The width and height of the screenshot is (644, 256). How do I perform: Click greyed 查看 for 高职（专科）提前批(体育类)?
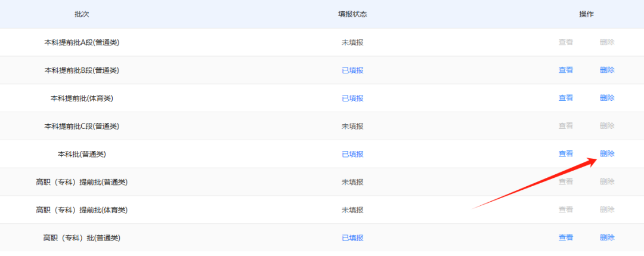565,209
